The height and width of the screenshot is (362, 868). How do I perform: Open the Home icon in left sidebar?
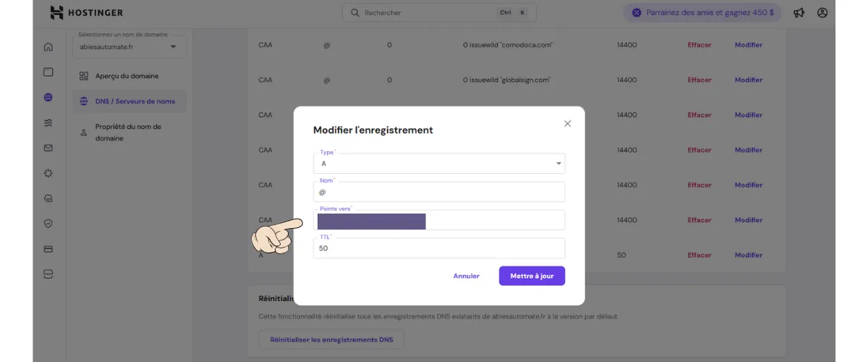point(48,47)
